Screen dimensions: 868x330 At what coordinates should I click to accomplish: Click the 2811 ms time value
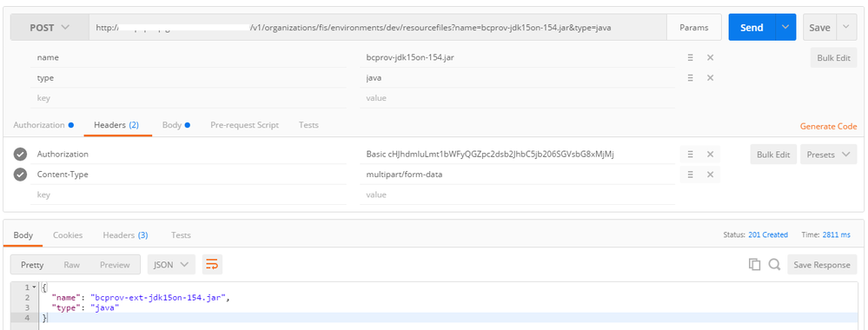(x=837, y=234)
